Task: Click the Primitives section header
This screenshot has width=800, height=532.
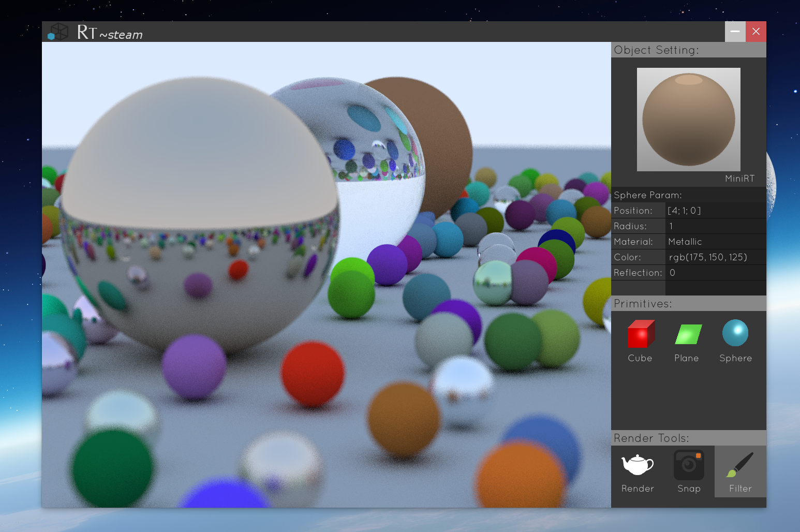Action: (689, 304)
